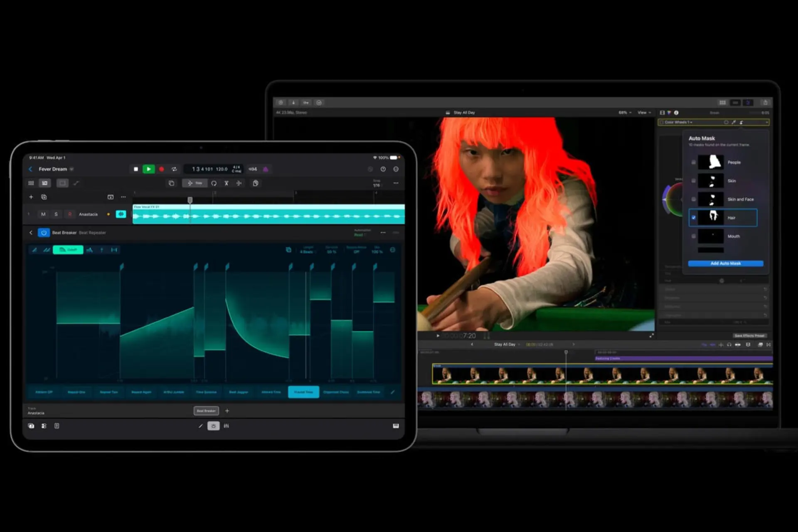The width and height of the screenshot is (798, 532).
Task: Toggle Beat Breaker plugin power button
Action: click(44, 233)
